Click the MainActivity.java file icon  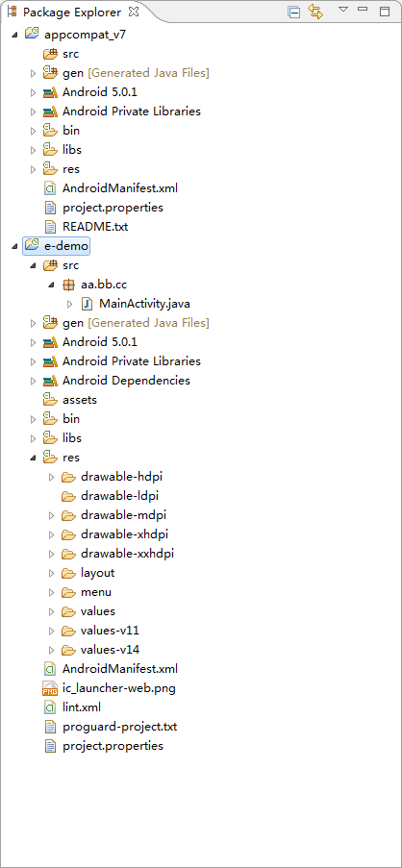[87, 304]
